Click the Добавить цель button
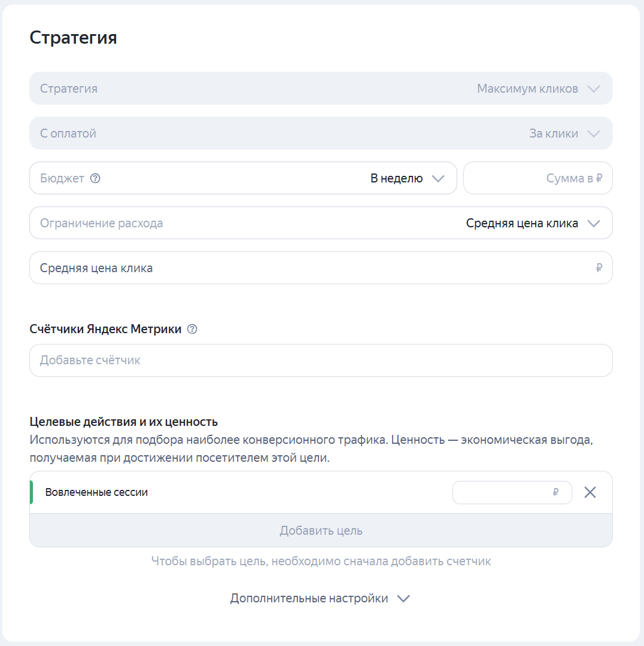 [321, 531]
